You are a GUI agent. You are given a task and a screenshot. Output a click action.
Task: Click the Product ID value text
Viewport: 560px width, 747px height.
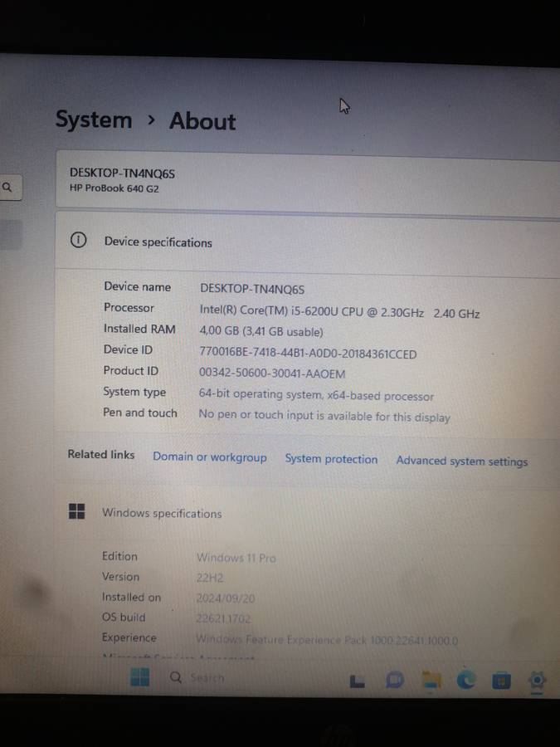coord(272,373)
